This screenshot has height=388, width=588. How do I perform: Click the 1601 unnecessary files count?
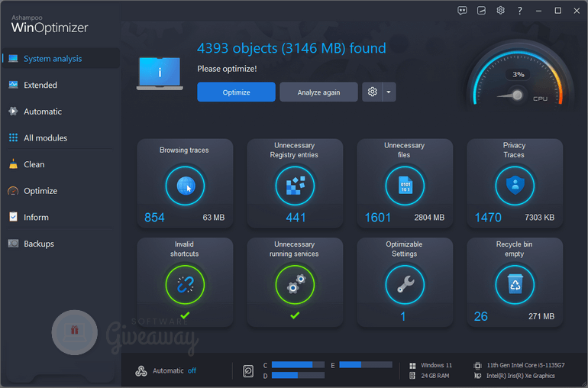pyautogui.click(x=378, y=218)
